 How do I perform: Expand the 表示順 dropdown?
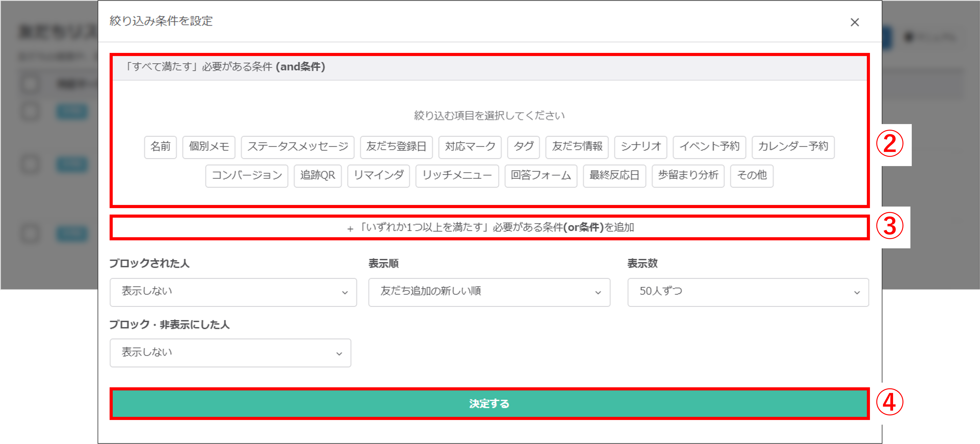489,292
